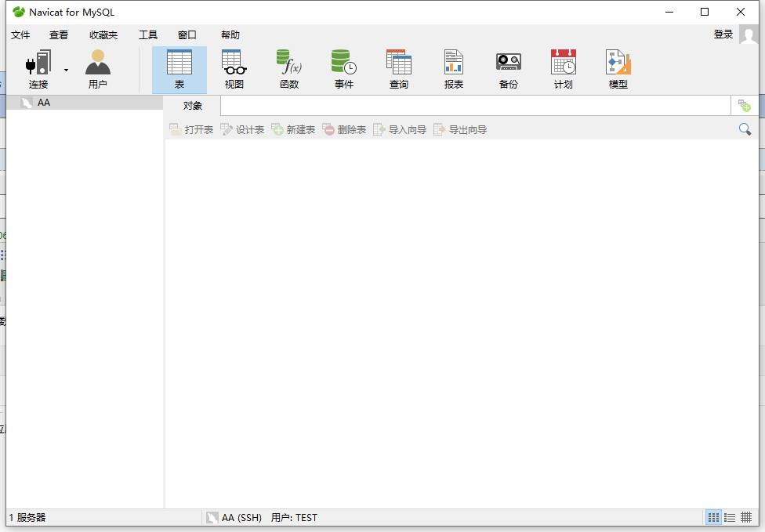765x532 pixels.
Task: Open the 报表 reports section
Action: (454, 69)
